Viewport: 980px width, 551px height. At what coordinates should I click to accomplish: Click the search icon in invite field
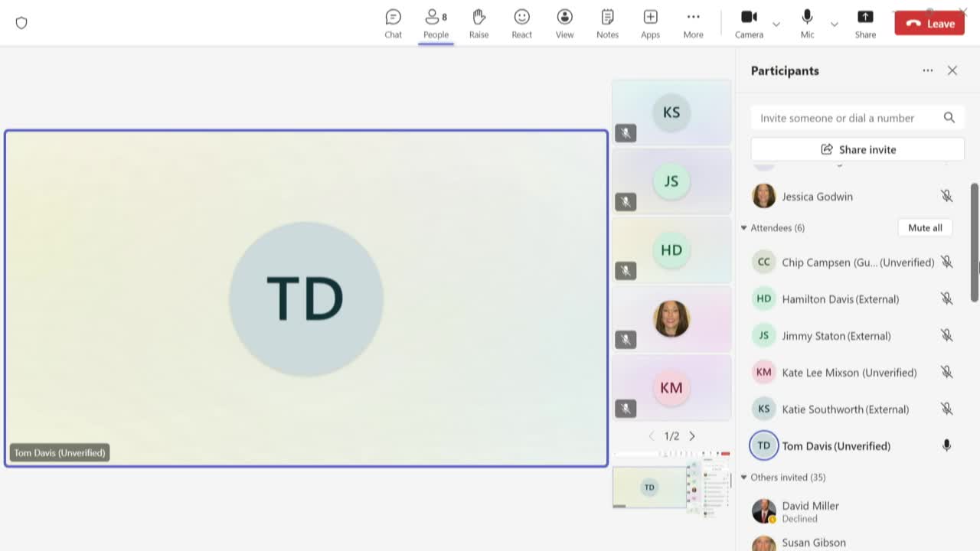click(949, 118)
